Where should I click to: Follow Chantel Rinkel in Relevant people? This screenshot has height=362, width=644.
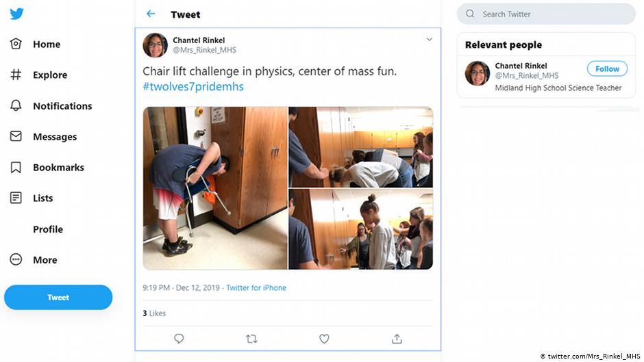click(x=607, y=69)
